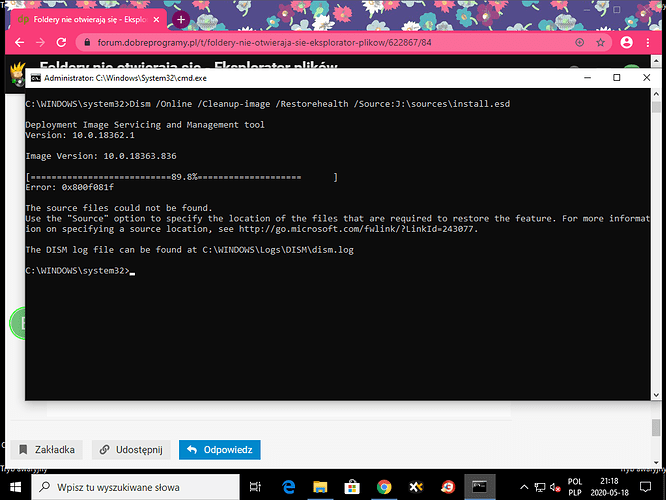Viewport: 666px width, 500px height.
Task: Click the Windows Start button
Action: [x=16, y=486]
